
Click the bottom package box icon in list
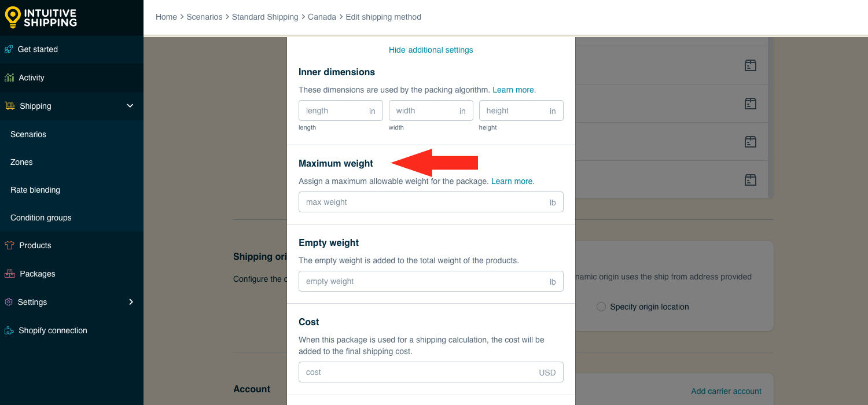[x=751, y=180]
